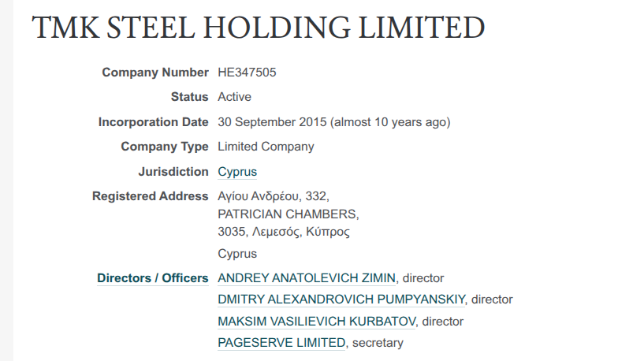
Task: Click the Company Type label
Action: (x=164, y=147)
